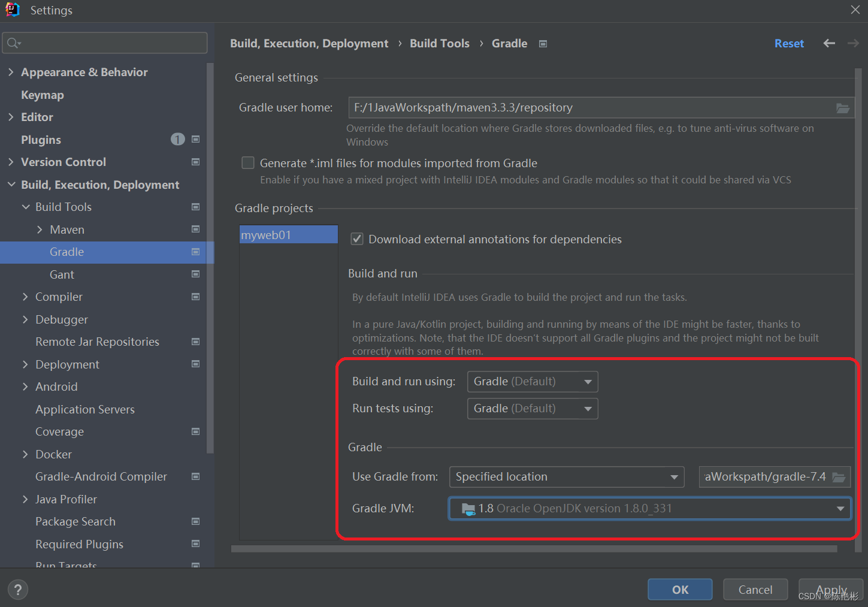This screenshot has height=607, width=868.
Task: Expand the Android node
Action: (25, 386)
